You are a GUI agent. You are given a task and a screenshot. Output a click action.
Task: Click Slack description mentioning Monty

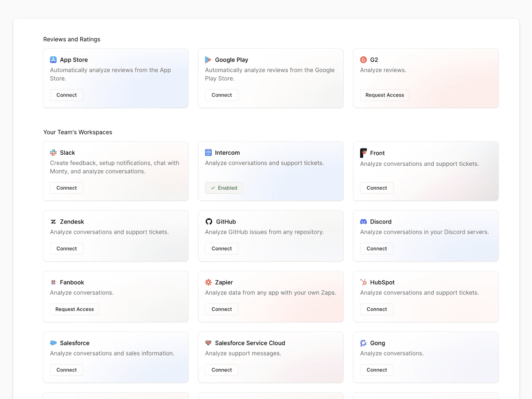click(x=115, y=167)
